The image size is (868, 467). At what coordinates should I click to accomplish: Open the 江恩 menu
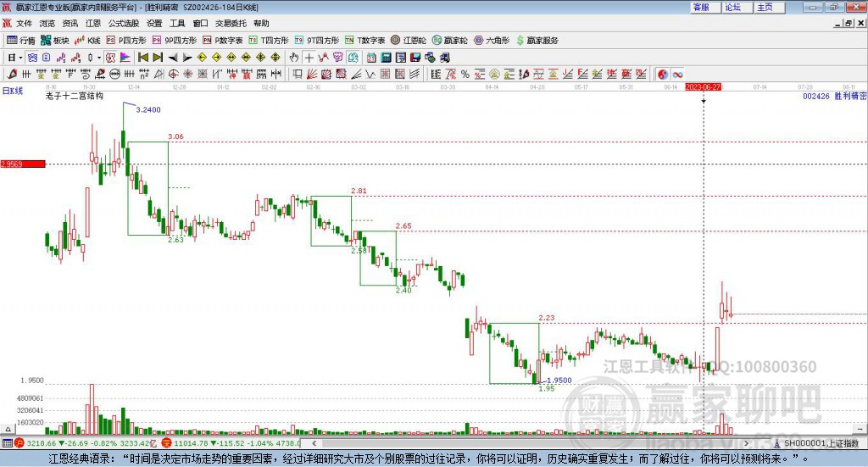(93, 23)
